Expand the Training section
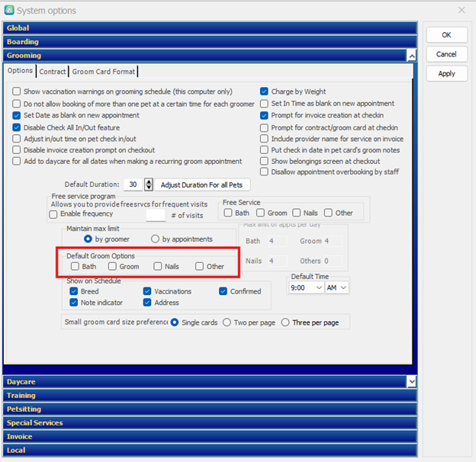Viewport: 476px width, 462px height. pyautogui.click(x=210, y=396)
